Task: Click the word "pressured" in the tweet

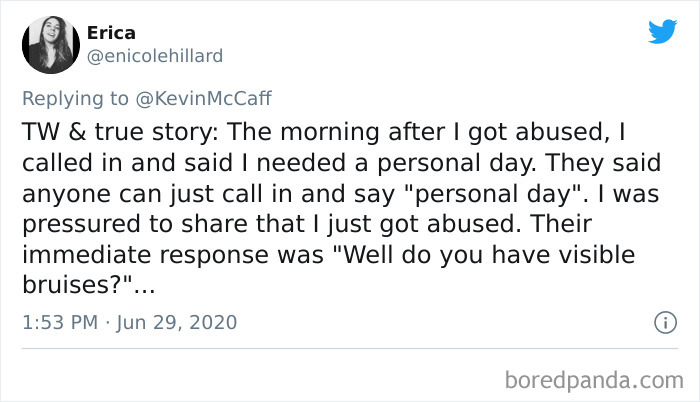Action: click(x=81, y=225)
